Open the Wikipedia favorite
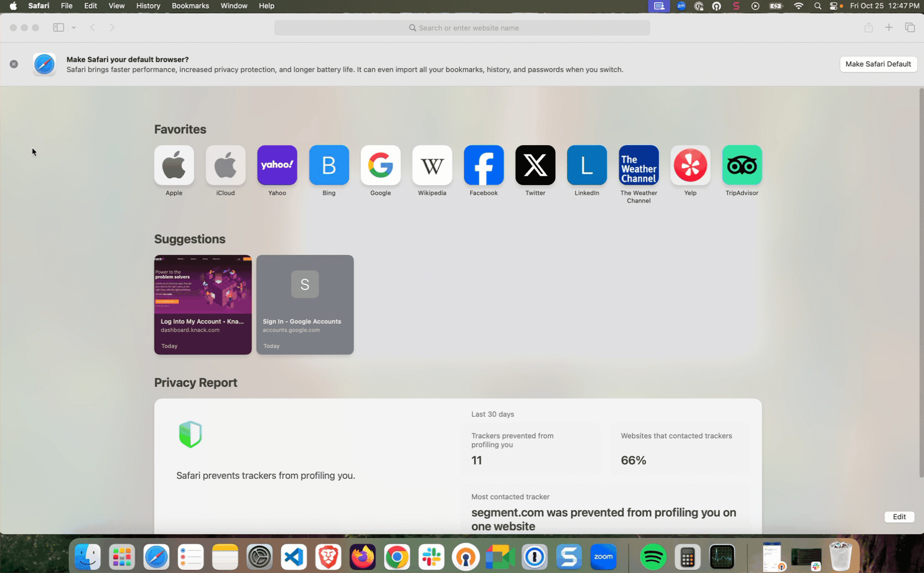The width and height of the screenshot is (924, 573). click(432, 165)
